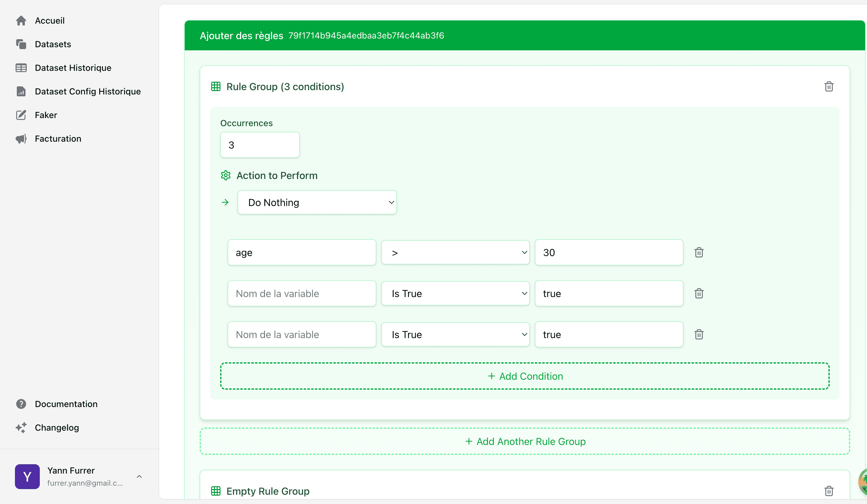
Task: Click the Facturation megaphone icon
Action: tap(21, 139)
